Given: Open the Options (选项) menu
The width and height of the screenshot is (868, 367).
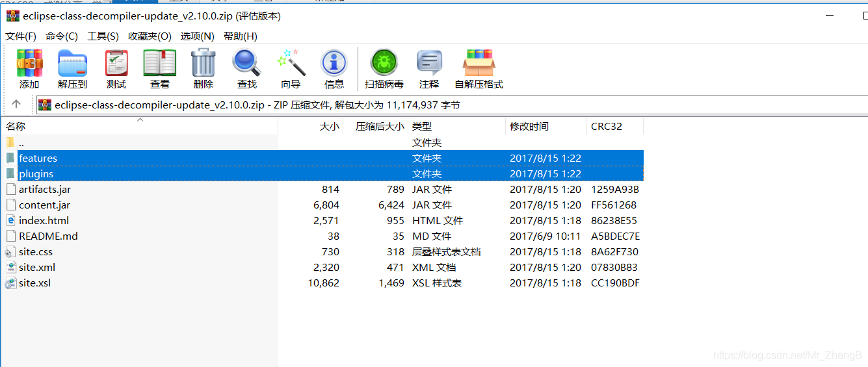Looking at the screenshot, I should [x=197, y=36].
